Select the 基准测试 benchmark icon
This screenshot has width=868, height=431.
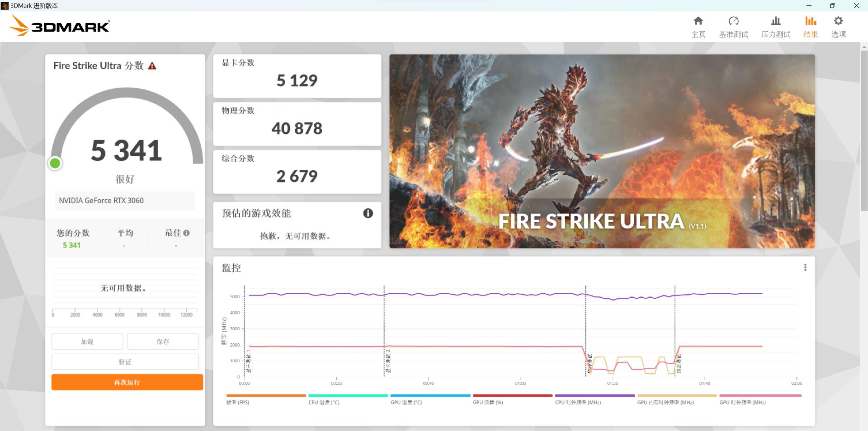click(733, 21)
